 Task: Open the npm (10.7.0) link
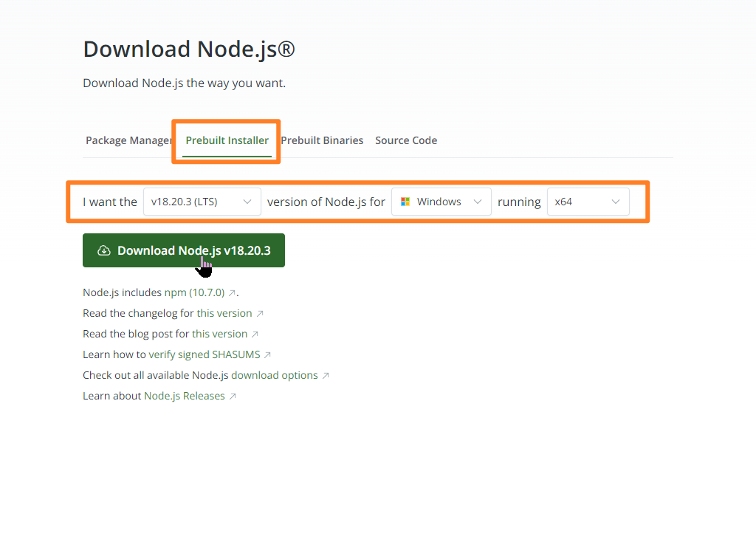194,292
